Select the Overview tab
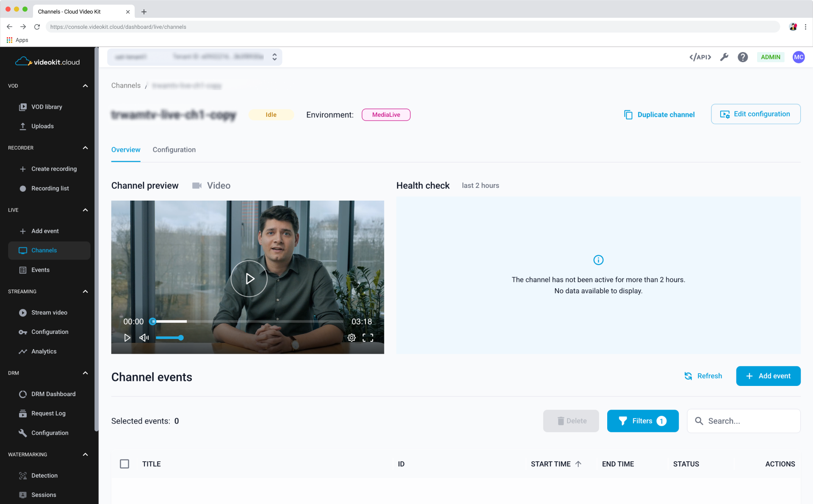813x504 pixels. point(126,150)
